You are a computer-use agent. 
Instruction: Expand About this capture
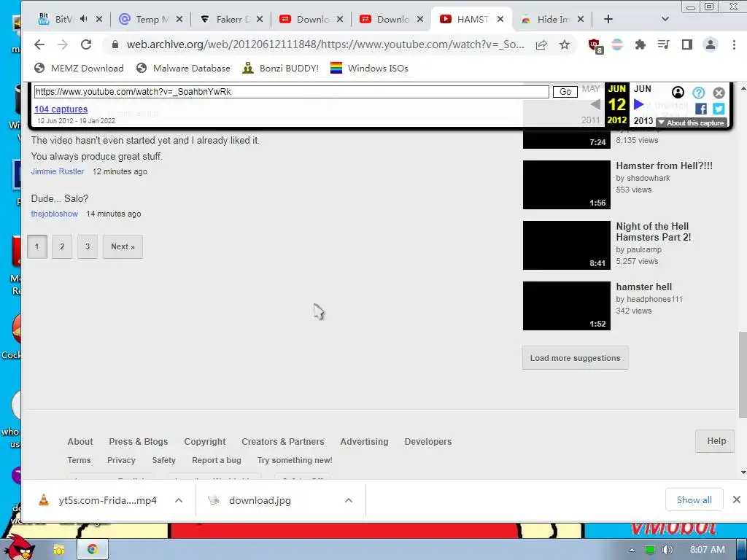click(692, 122)
